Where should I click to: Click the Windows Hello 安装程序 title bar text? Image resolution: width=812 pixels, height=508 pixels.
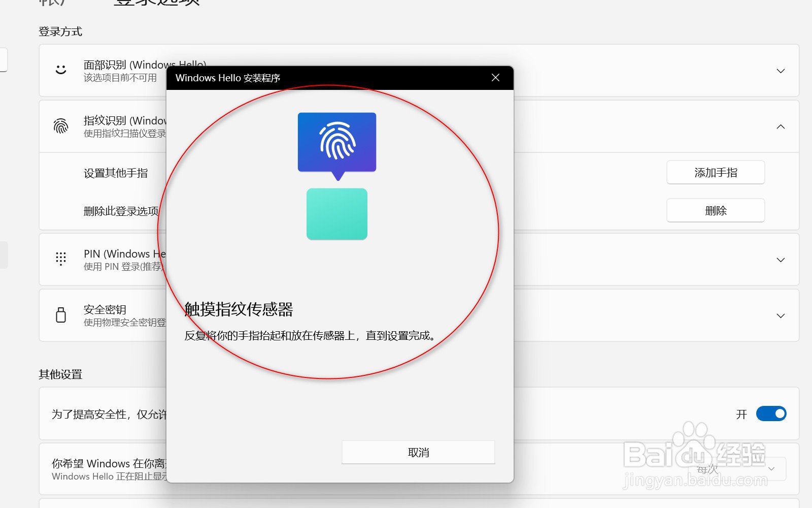point(228,78)
